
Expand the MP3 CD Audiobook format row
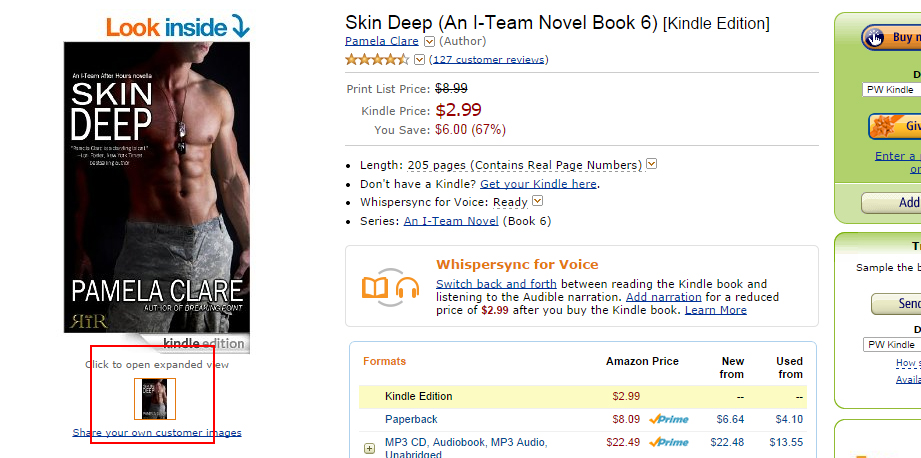369,448
